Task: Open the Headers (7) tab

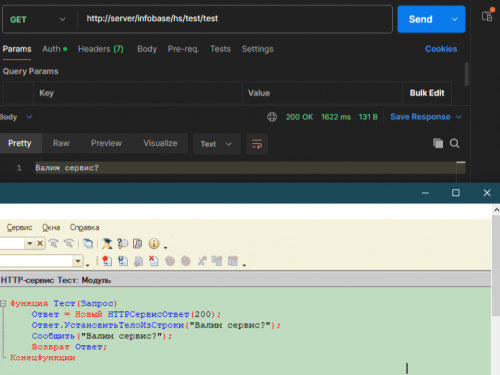Action: (101, 49)
